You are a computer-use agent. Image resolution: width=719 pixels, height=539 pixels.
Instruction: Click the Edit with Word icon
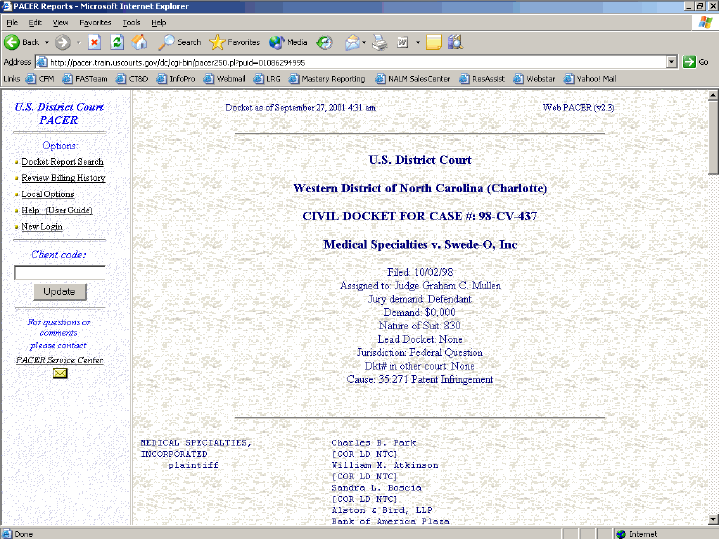(403, 43)
